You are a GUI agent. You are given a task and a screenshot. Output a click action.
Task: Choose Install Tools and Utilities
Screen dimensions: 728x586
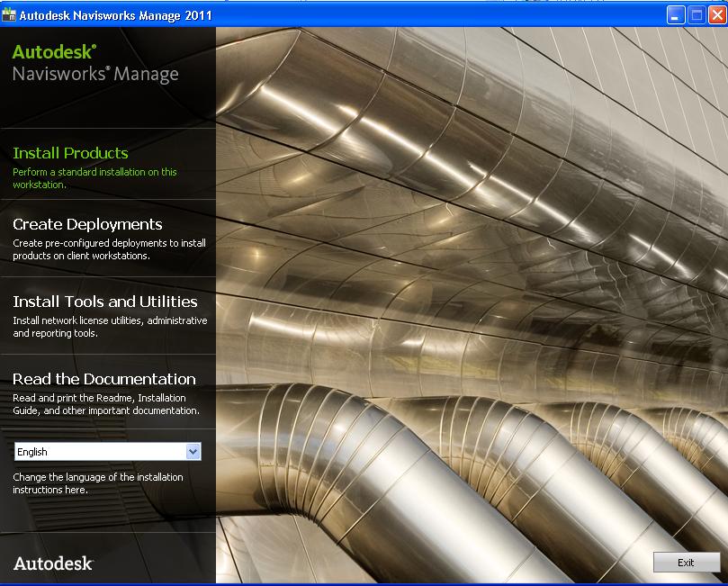pos(105,302)
